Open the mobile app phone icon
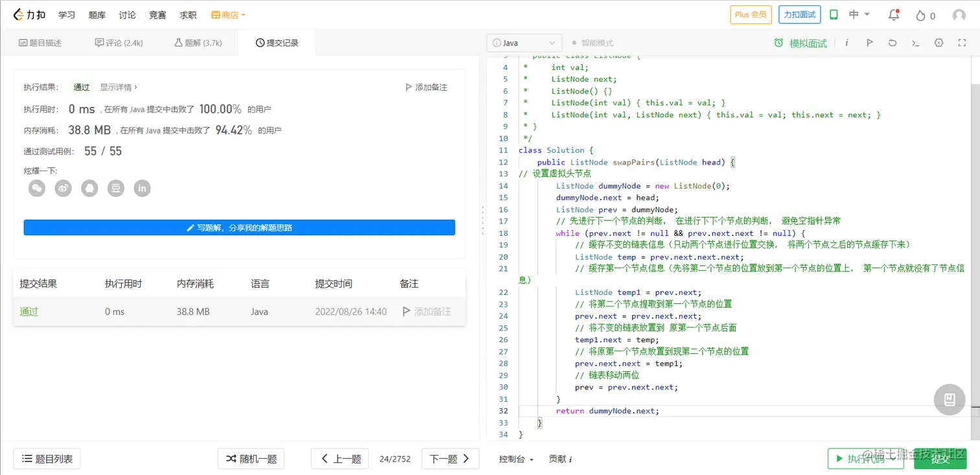The height and width of the screenshot is (475, 980). point(834,15)
